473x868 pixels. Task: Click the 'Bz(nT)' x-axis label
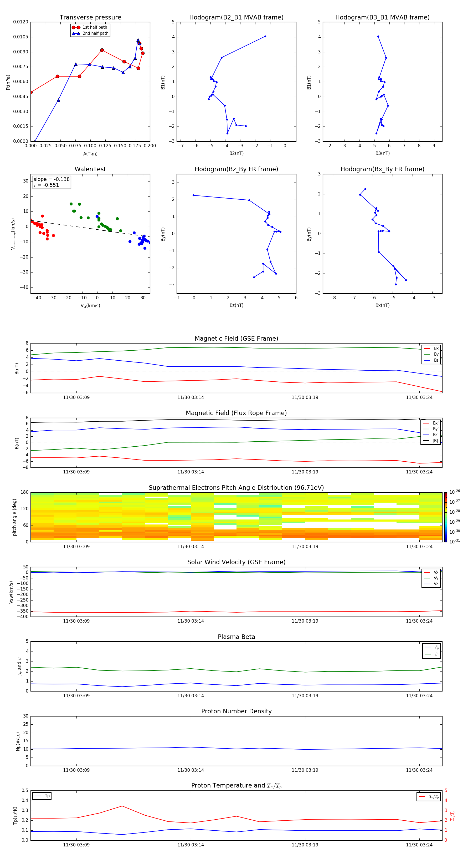pyautogui.click(x=236, y=305)
